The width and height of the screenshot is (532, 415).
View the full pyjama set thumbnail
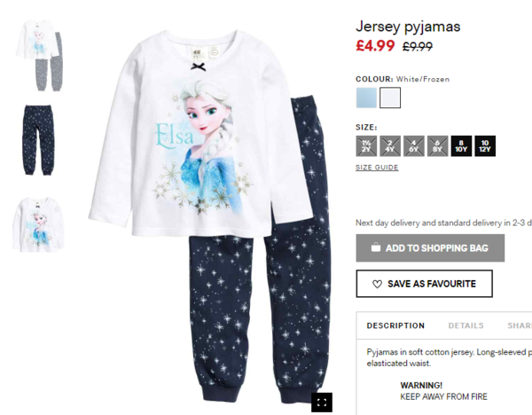point(39,55)
